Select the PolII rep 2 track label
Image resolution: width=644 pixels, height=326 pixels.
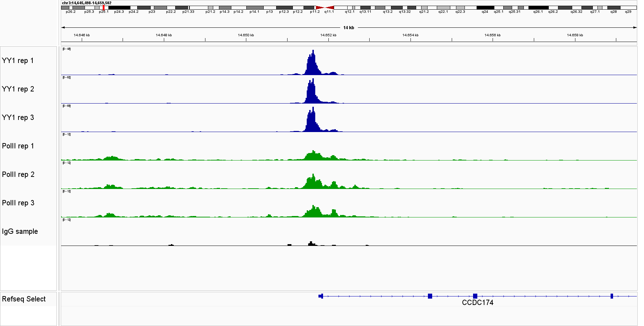pyautogui.click(x=18, y=174)
